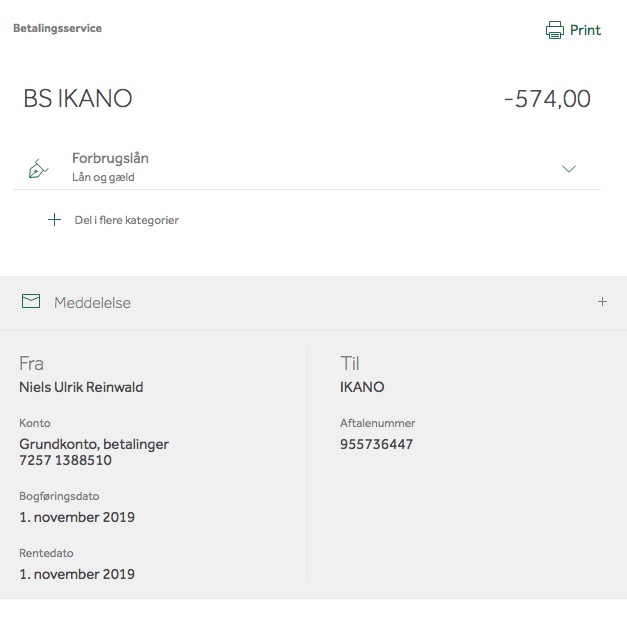Select Del i flere kategorier link
This screenshot has height=643, width=627.
pos(126,220)
